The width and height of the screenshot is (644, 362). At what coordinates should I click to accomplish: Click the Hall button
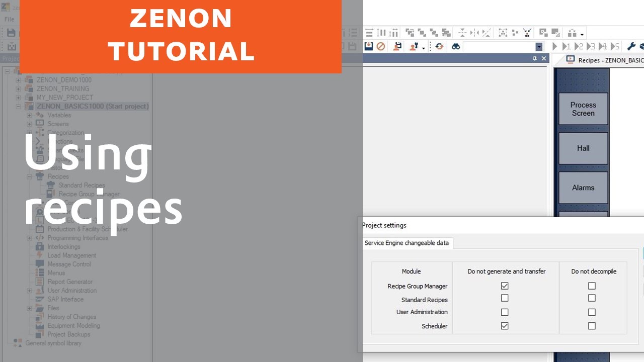pos(583,148)
